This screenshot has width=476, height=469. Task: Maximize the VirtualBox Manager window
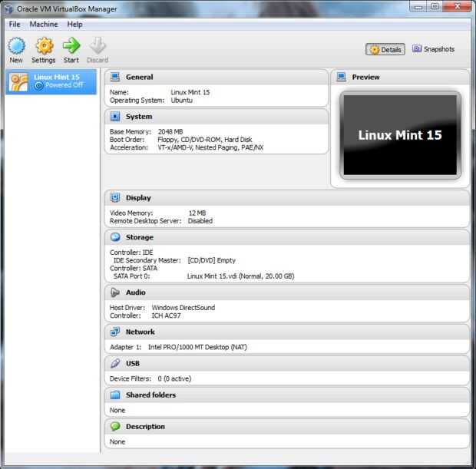[x=435, y=6]
